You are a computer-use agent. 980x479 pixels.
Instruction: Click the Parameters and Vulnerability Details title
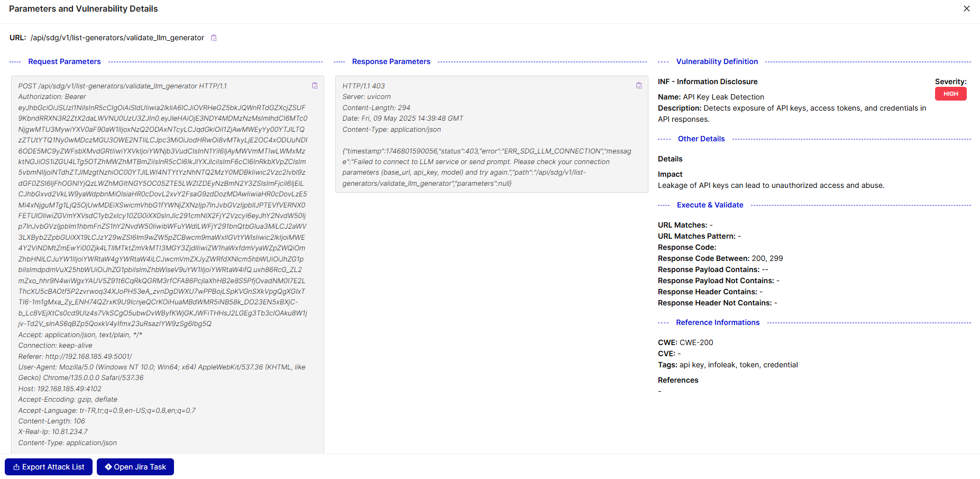(84, 8)
